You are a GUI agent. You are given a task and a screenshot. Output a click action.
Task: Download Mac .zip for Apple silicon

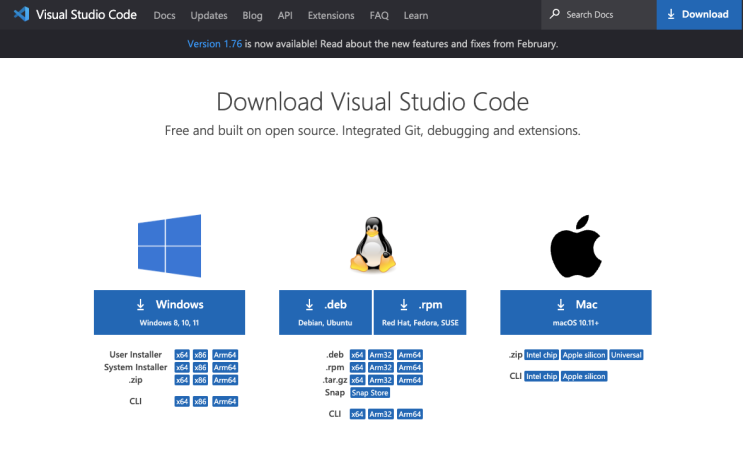pos(584,355)
